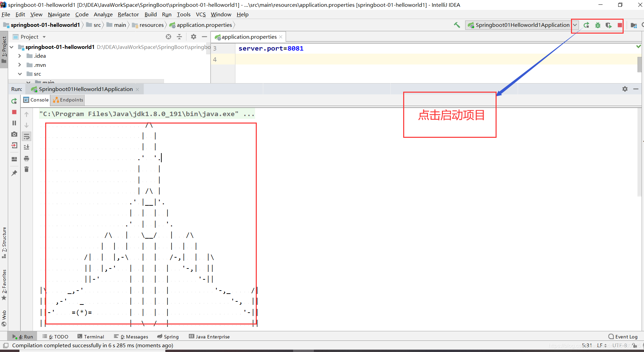644x352 pixels.
Task: Click the Build project hammer icon
Action: click(x=457, y=25)
